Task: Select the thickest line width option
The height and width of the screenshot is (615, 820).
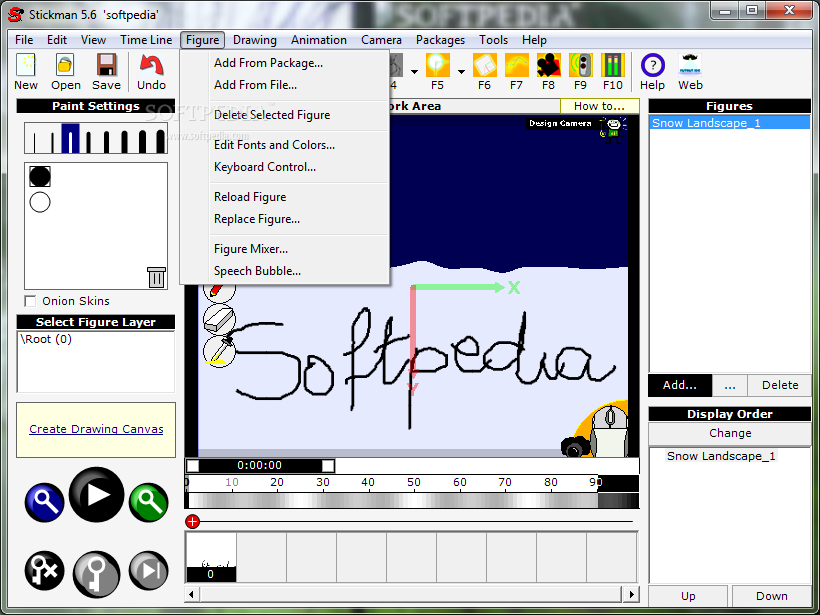Action: point(160,141)
